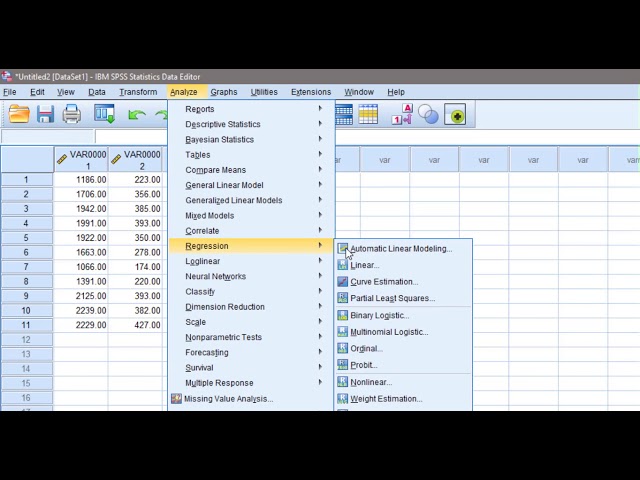This screenshot has height=480, width=640.
Task: Choose Survival from Analyze menu
Action: (x=251, y=368)
